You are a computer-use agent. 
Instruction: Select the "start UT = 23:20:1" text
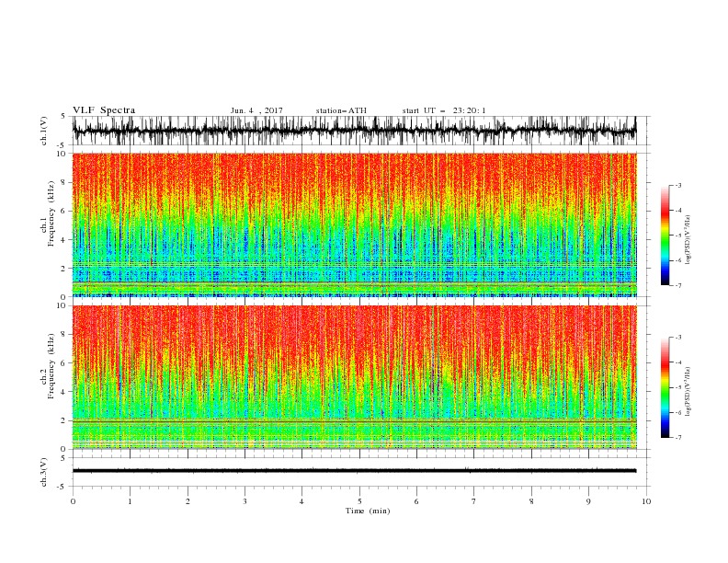click(x=444, y=110)
